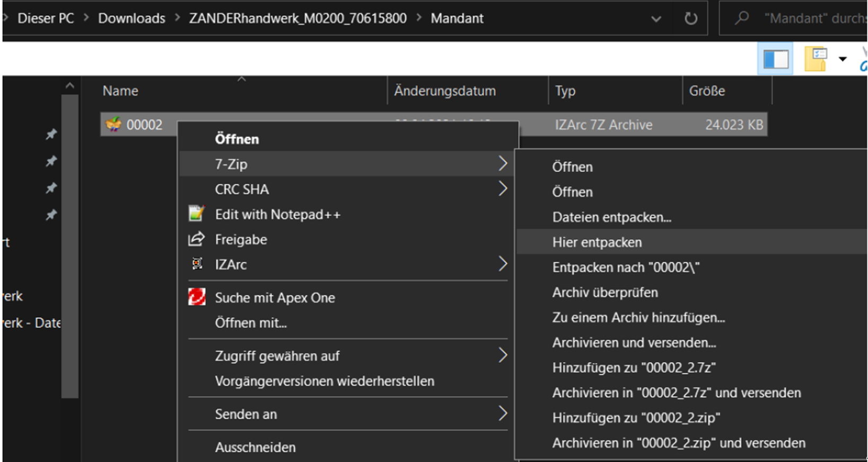Click the red Apex One scan icon

(197, 298)
